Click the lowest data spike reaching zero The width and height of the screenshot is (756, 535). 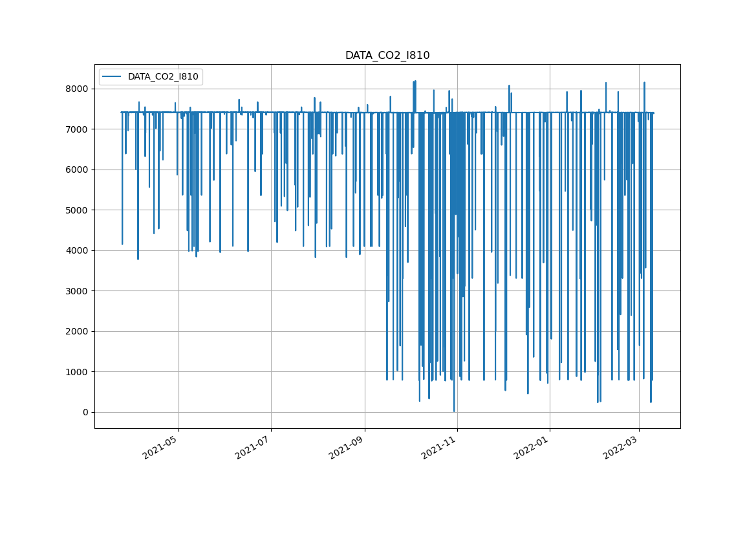(454, 410)
